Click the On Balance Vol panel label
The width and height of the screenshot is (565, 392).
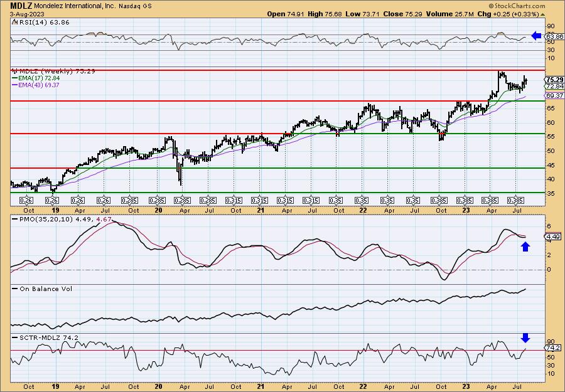[x=45, y=289]
